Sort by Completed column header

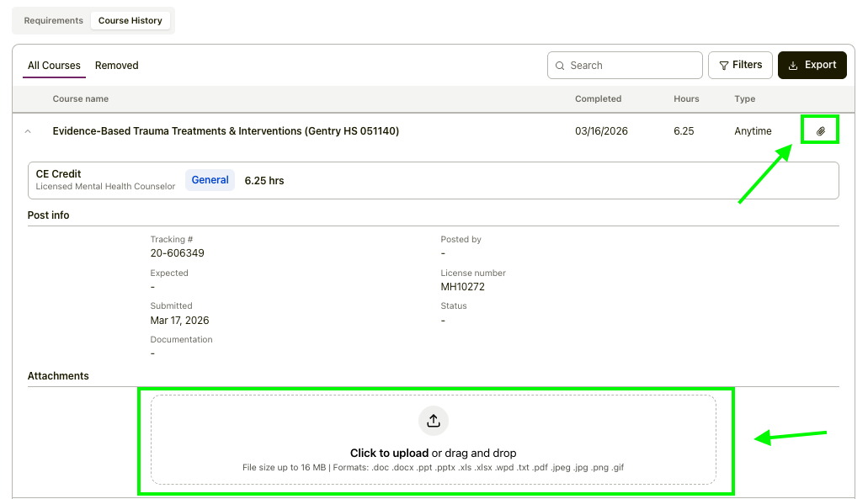(598, 99)
